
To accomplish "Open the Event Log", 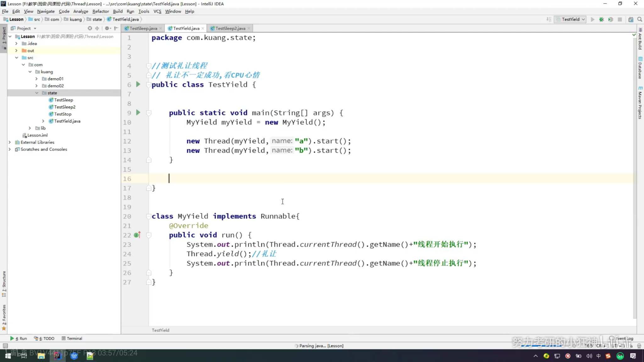I will tap(621, 338).
